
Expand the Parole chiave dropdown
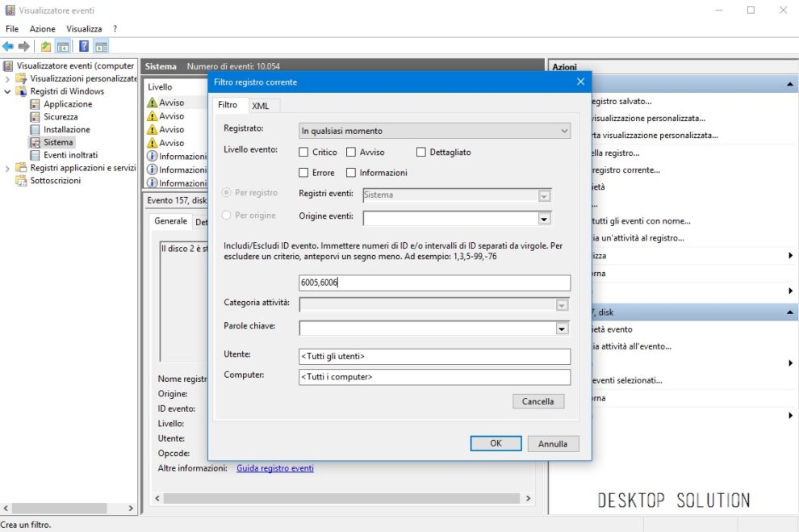pos(562,329)
